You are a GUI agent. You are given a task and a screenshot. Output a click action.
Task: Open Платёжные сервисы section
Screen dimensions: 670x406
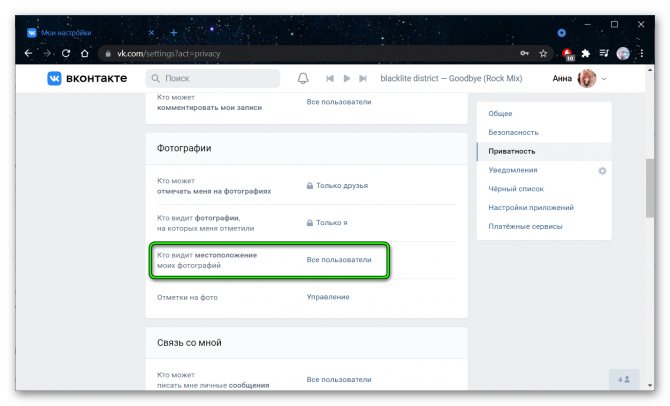525,227
